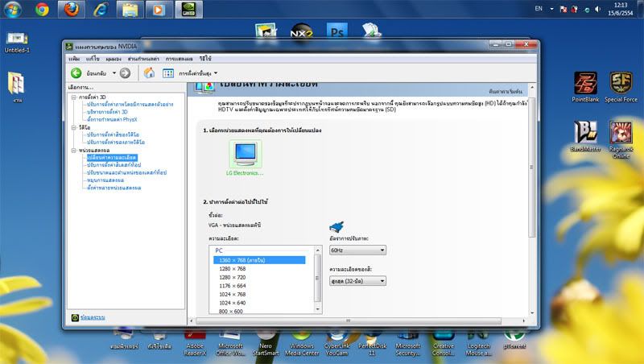
Task: Open Firefox from the taskbar
Action: click(x=72, y=10)
